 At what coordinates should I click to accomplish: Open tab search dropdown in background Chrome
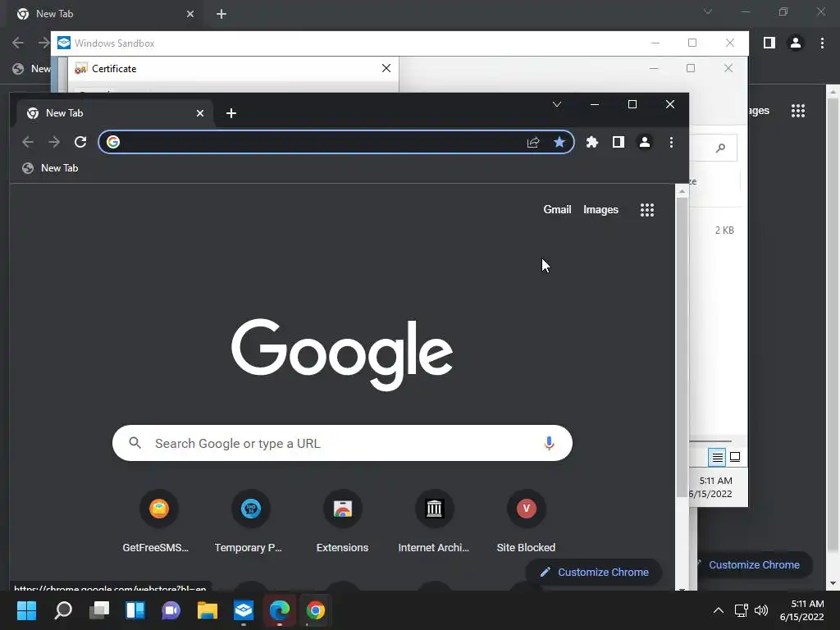(x=708, y=11)
